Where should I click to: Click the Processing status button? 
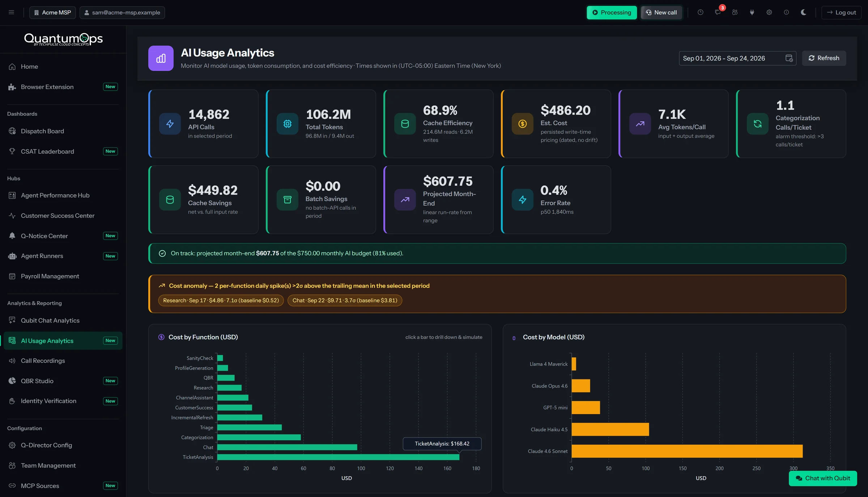(612, 12)
